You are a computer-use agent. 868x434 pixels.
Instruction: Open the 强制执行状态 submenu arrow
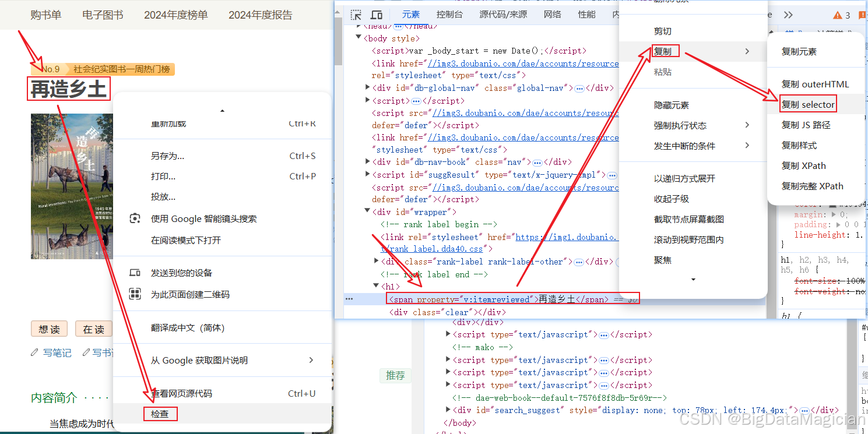(x=747, y=125)
